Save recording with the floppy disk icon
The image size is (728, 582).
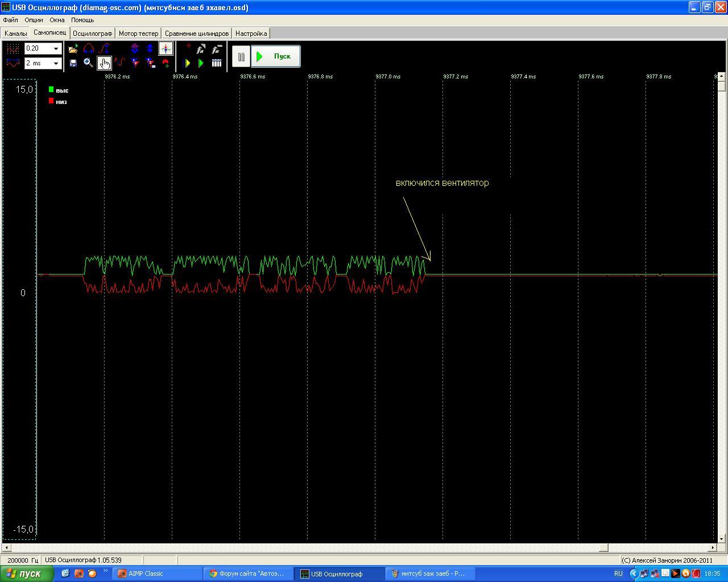[73, 63]
